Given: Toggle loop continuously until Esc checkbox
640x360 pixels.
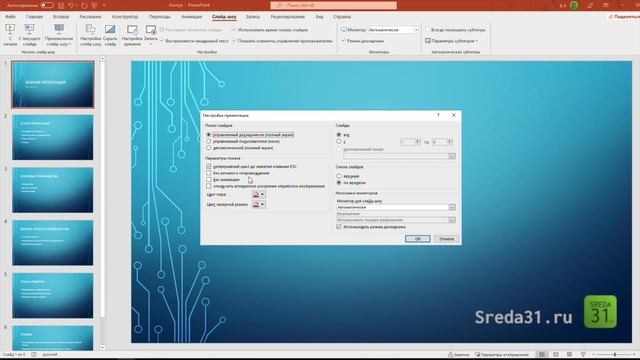Looking at the screenshot, I should [x=209, y=167].
